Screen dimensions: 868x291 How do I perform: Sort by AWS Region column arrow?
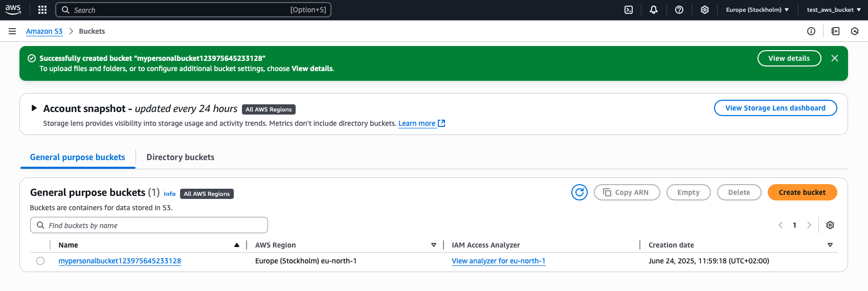tap(434, 245)
